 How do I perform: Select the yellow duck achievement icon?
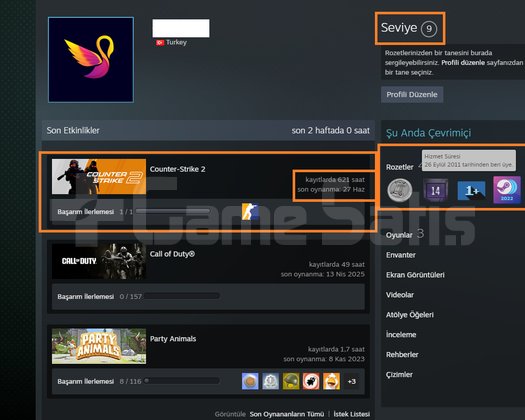click(331, 381)
